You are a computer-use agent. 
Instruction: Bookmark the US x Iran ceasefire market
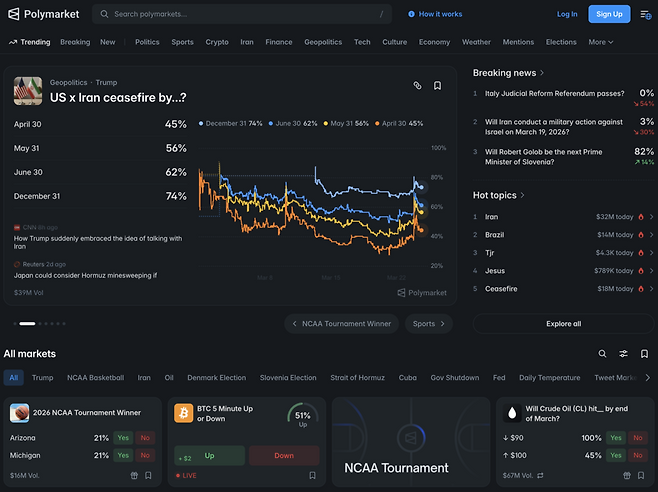coord(437,86)
